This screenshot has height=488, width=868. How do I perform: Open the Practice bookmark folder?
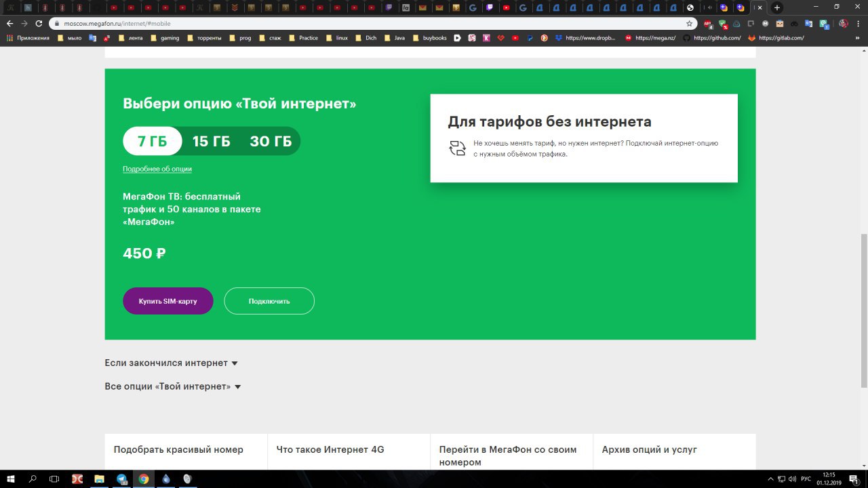(x=303, y=38)
